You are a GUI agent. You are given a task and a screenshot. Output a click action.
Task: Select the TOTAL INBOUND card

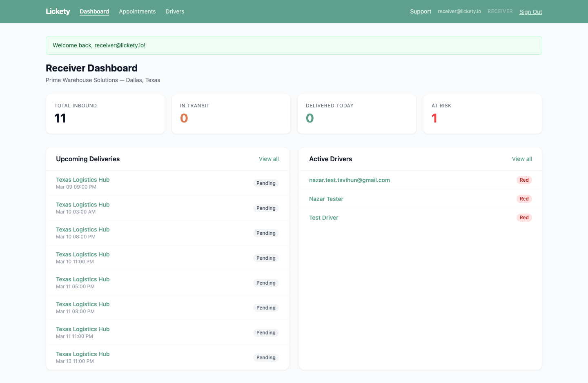tap(105, 114)
